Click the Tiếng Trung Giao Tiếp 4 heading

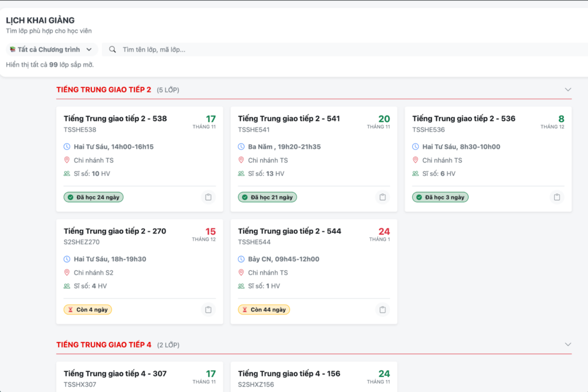(103, 344)
